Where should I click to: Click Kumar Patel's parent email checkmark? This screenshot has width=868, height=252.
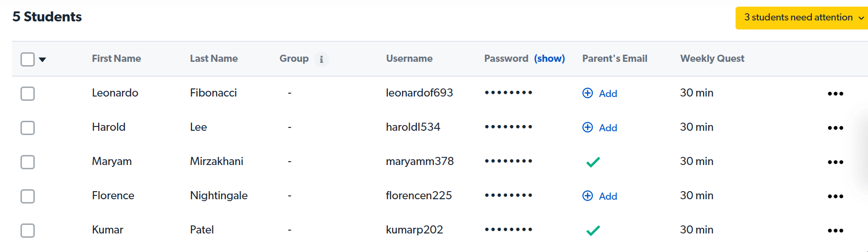coord(593,231)
